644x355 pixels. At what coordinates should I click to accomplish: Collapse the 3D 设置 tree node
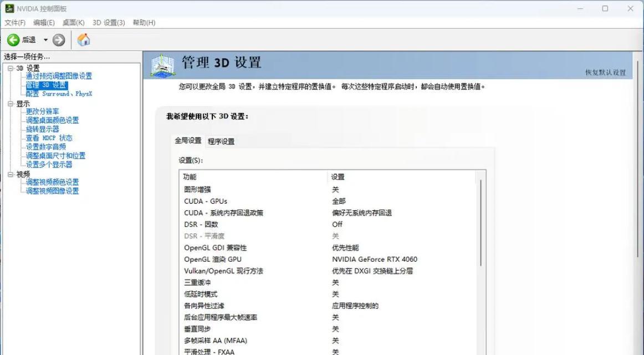[x=11, y=68]
